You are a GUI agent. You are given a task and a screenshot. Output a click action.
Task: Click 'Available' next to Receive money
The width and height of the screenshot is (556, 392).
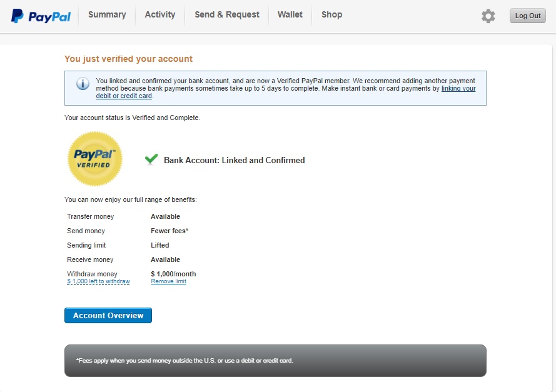click(x=165, y=260)
